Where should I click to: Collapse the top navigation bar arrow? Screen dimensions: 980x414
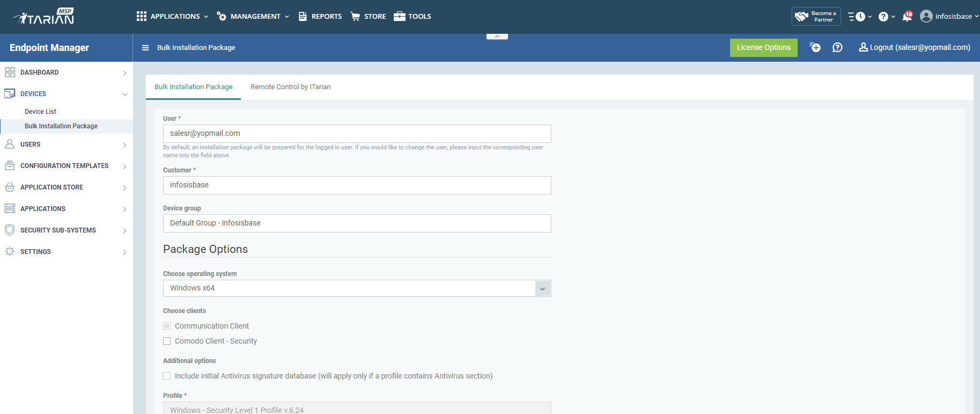pos(497,37)
